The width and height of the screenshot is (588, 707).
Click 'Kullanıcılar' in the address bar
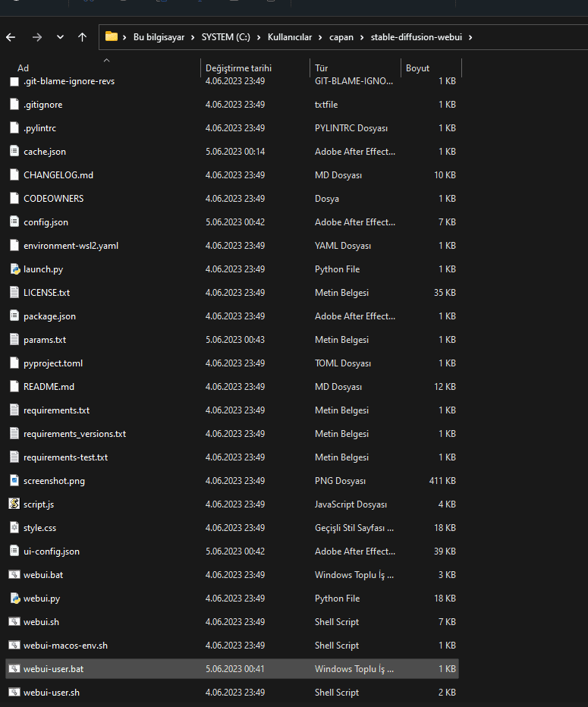pyautogui.click(x=290, y=37)
